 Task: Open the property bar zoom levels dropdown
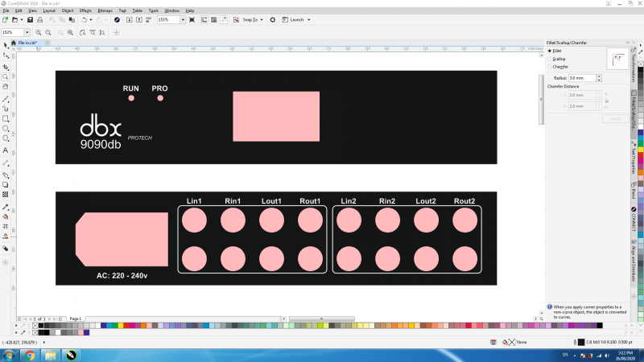[27, 32]
